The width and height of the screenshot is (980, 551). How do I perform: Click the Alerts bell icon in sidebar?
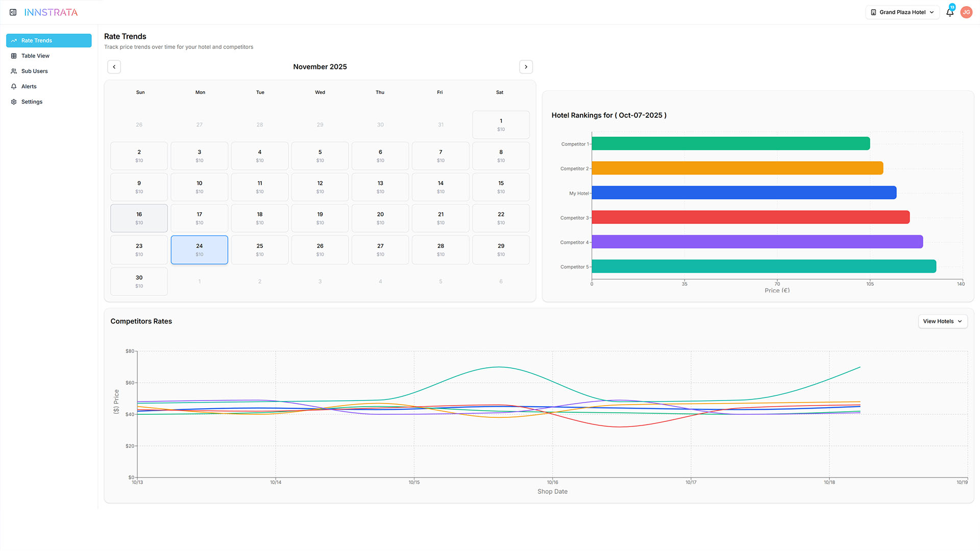pos(14,87)
